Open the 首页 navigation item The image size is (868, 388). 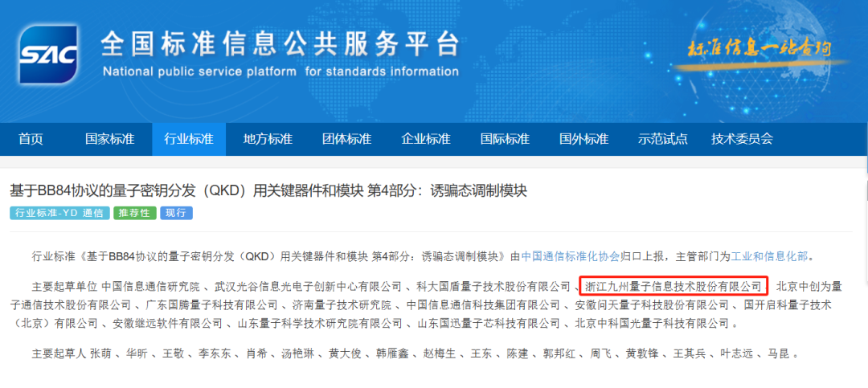click(31, 139)
